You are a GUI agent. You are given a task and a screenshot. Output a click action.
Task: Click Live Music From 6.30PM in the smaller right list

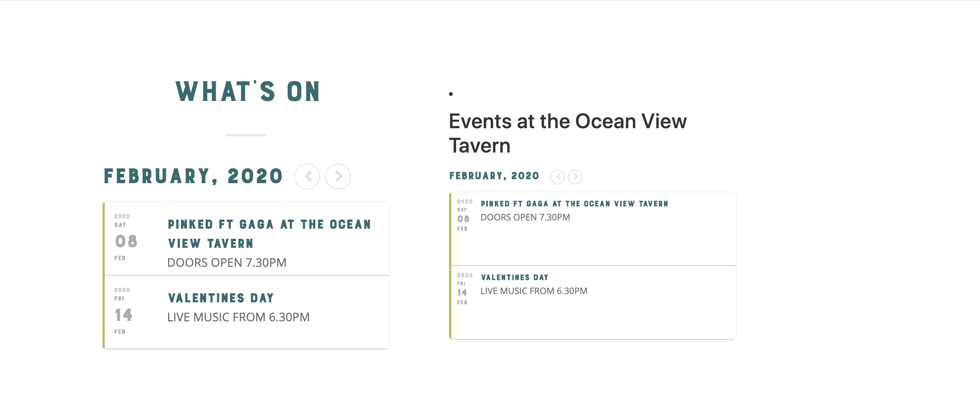click(534, 291)
